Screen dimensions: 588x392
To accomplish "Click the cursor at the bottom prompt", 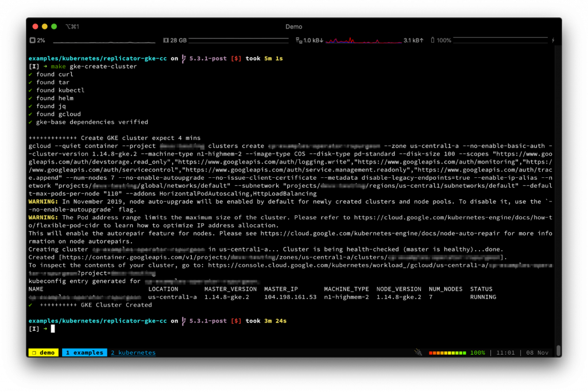I will 53,329.
